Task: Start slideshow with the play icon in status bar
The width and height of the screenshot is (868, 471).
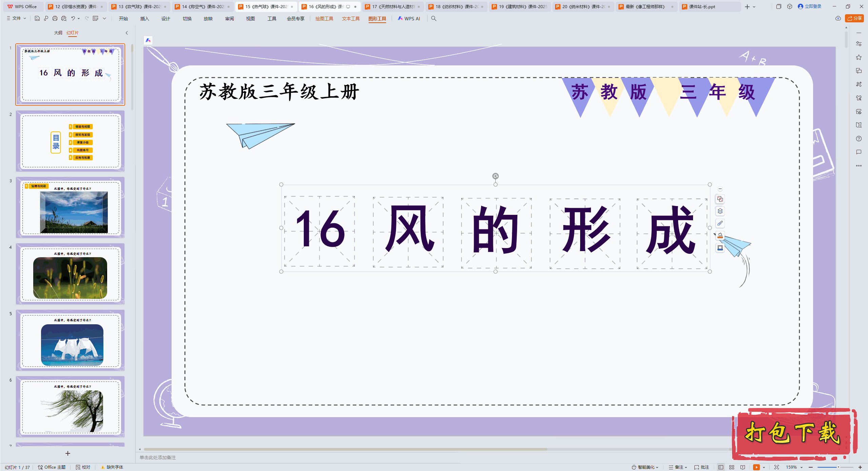Action: [x=756, y=467]
